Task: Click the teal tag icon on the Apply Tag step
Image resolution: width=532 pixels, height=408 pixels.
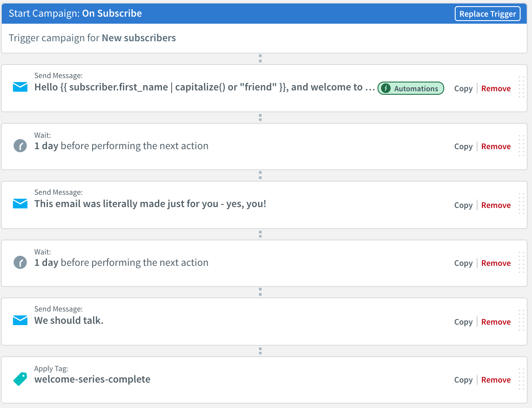Action: pyautogui.click(x=20, y=378)
